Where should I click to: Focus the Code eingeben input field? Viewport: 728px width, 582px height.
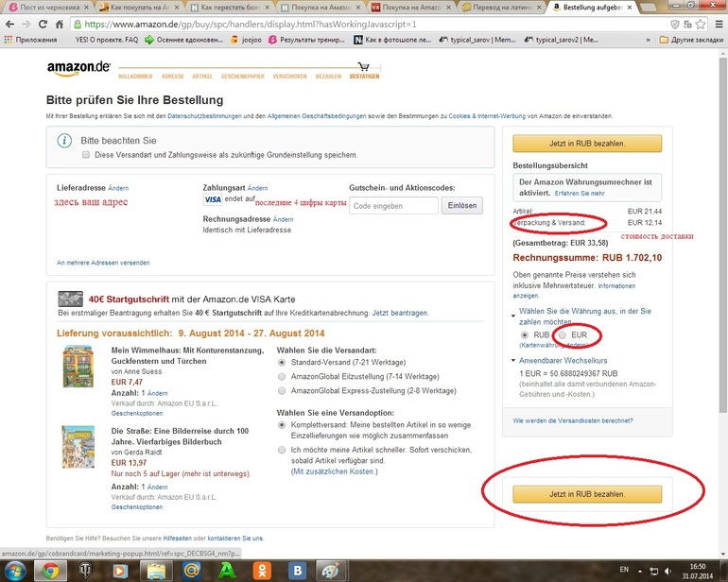[393, 206]
